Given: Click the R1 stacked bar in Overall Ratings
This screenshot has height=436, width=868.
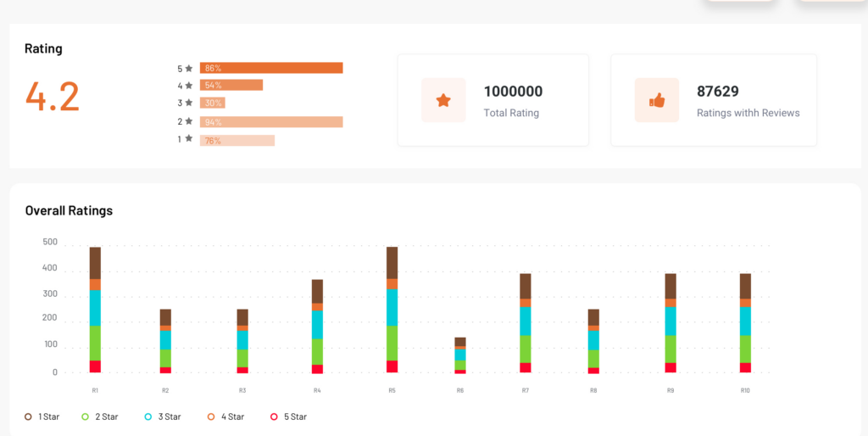Looking at the screenshot, I should click(x=95, y=310).
